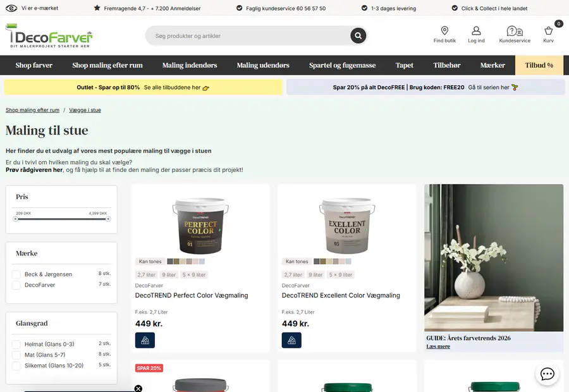Click minimum price slider handle
The height and width of the screenshot is (392, 569).
point(15,219)
